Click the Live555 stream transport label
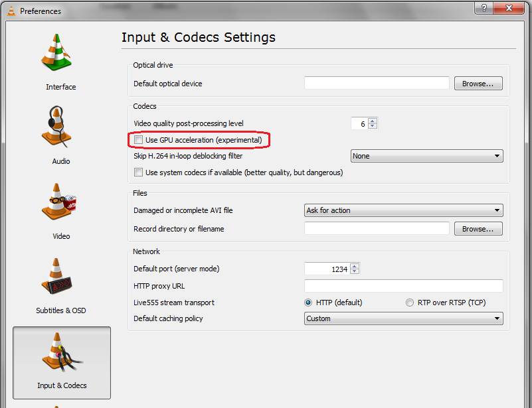 [174, 303]
